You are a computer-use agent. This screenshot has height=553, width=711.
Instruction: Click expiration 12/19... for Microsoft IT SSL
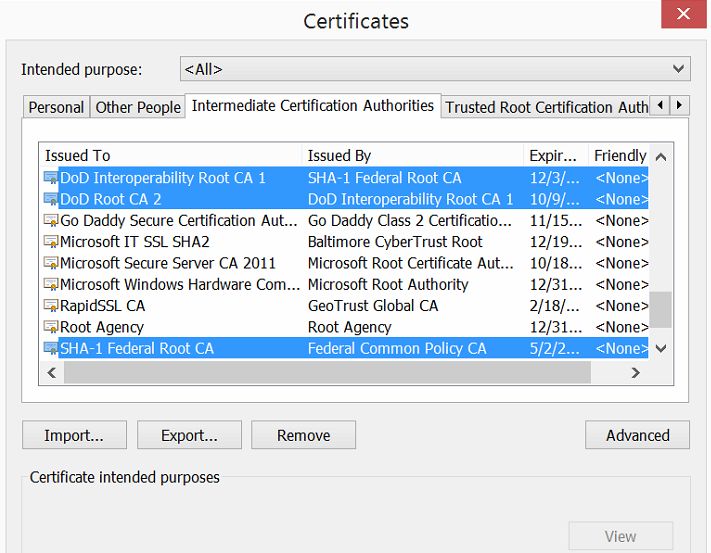556,242
